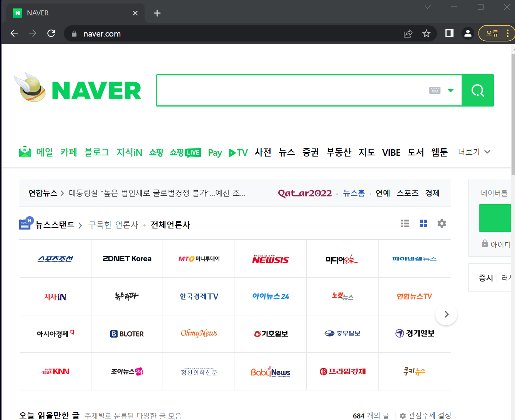
Task: Select the 구독한 언론사 tab
Action: pos(113,225)
